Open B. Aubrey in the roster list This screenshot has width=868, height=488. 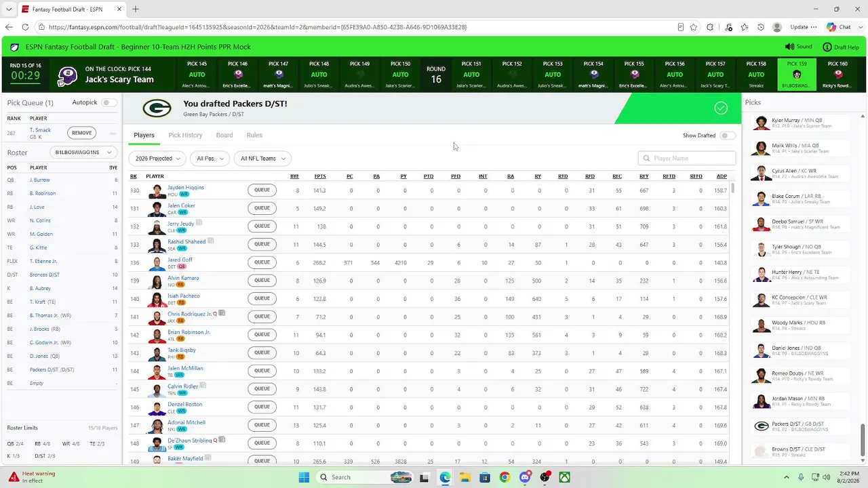click(x=41, y=288)
